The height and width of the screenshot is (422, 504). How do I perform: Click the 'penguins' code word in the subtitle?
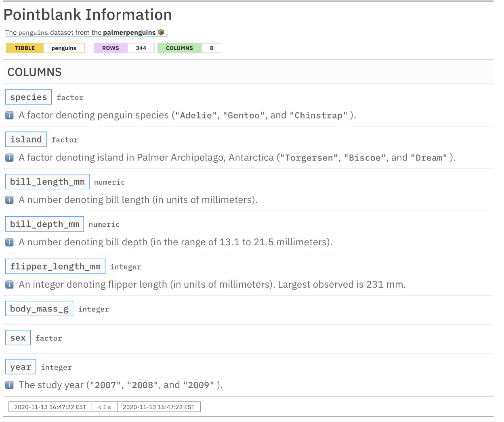point(33,33)
